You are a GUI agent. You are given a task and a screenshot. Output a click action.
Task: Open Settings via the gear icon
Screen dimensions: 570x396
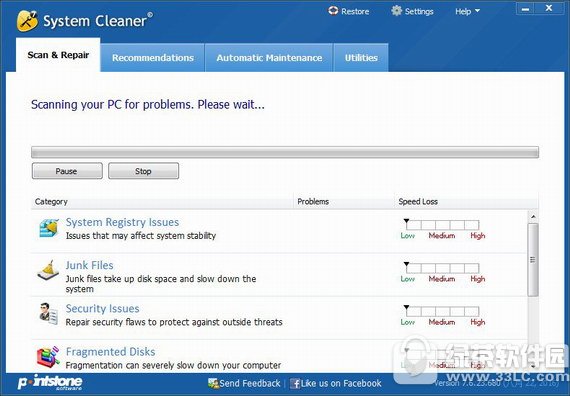point(397,11)
